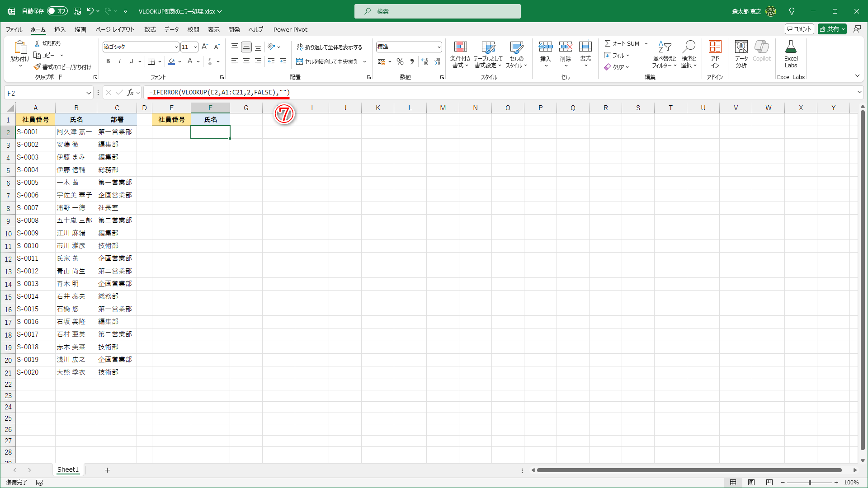Image resolution: width=868 pixels, height=488 pixels.
Task: Apply テーブルとして書式設定 formatting
Action: (488, 54)
